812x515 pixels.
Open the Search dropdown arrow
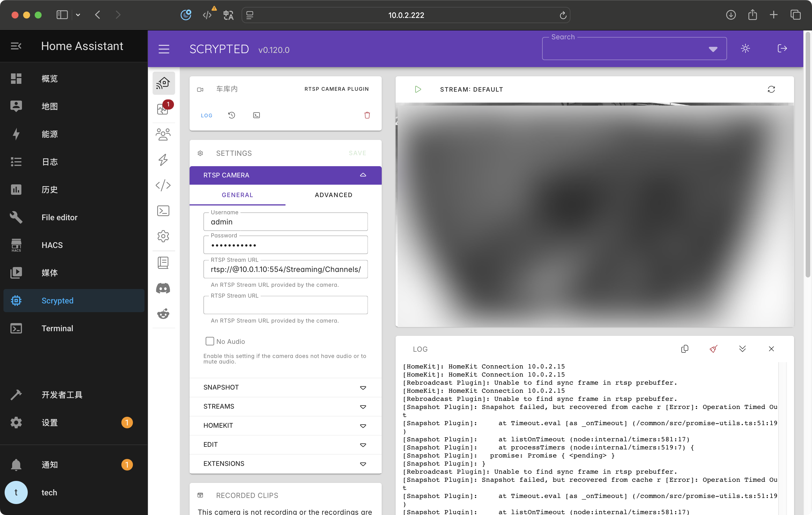pos(713,49)
